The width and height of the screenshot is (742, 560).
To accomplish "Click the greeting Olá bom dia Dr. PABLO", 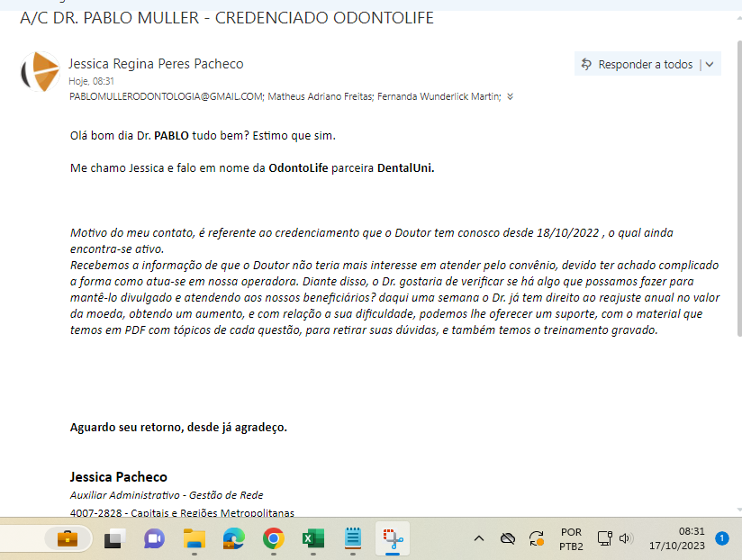I will [x=129, y=136].
